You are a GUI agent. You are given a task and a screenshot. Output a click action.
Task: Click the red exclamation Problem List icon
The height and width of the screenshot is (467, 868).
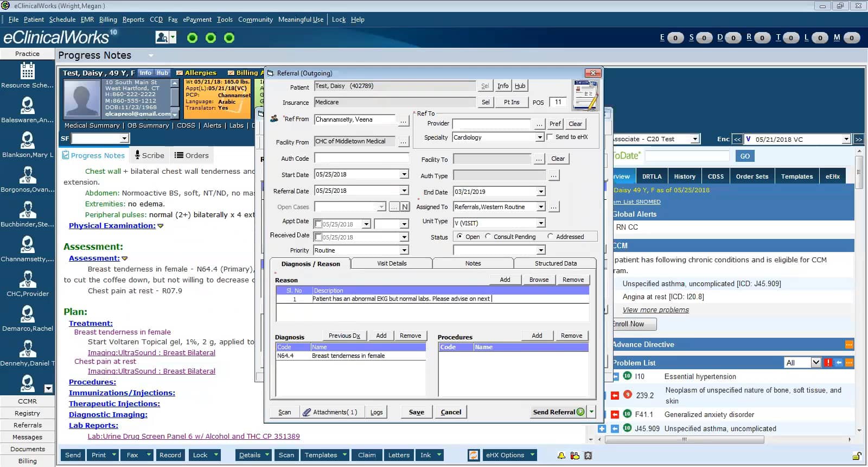(828, 363)
